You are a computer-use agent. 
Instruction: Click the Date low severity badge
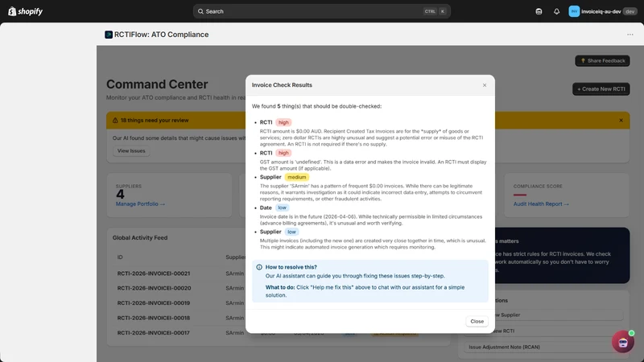(283, 208)
